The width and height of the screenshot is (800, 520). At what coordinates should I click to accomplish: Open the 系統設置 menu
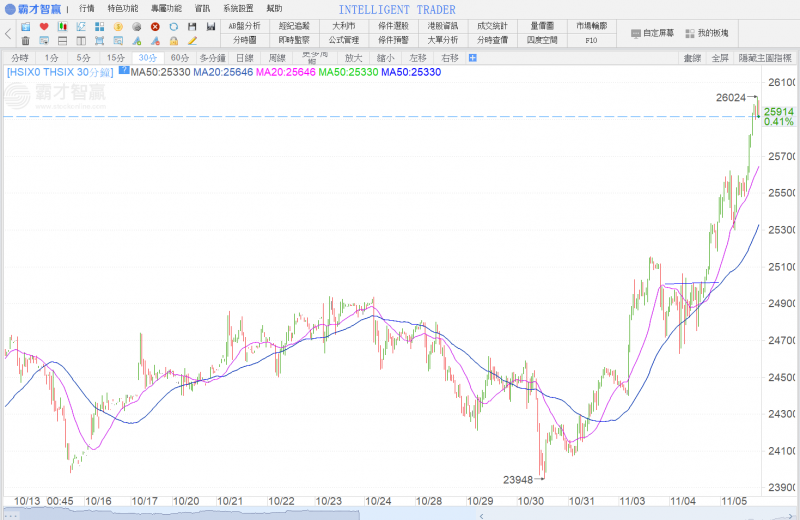[238, 8]
